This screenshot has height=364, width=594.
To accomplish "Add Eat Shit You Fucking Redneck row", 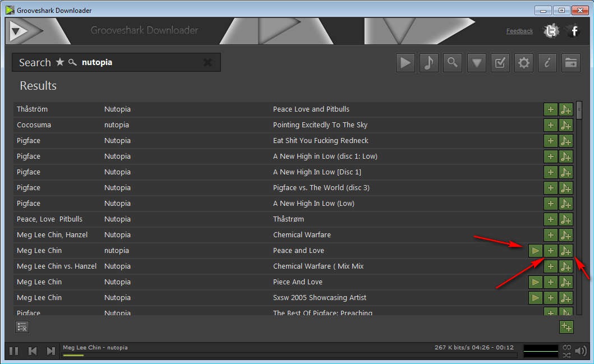I will click(x=550, y=141).
